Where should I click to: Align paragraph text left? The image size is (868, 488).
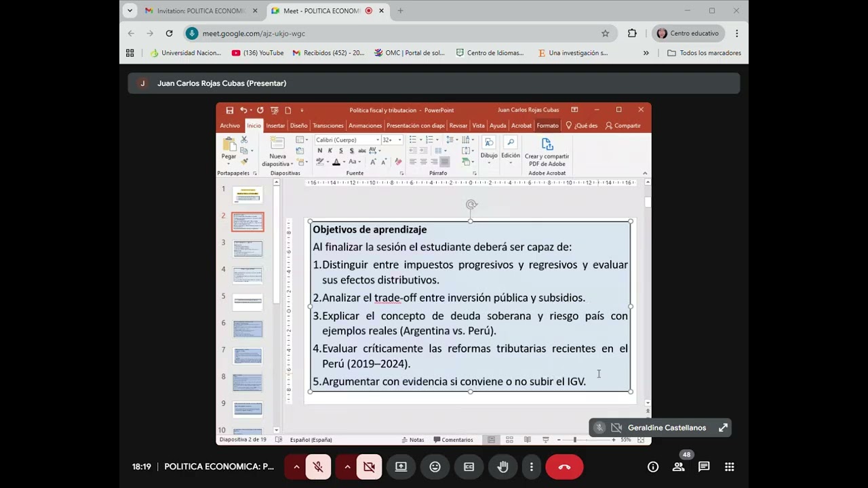[x=412, y=162]
